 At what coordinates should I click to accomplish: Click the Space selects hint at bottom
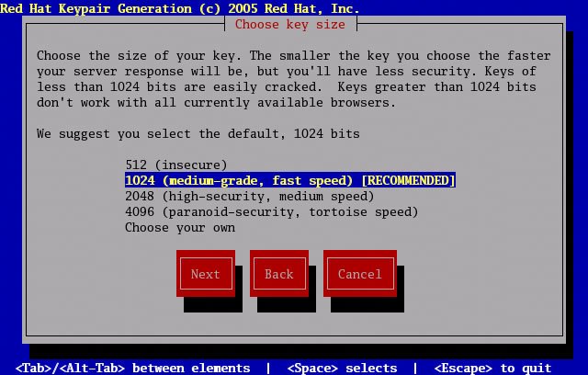pyautogui.click(x=342, y=368)
